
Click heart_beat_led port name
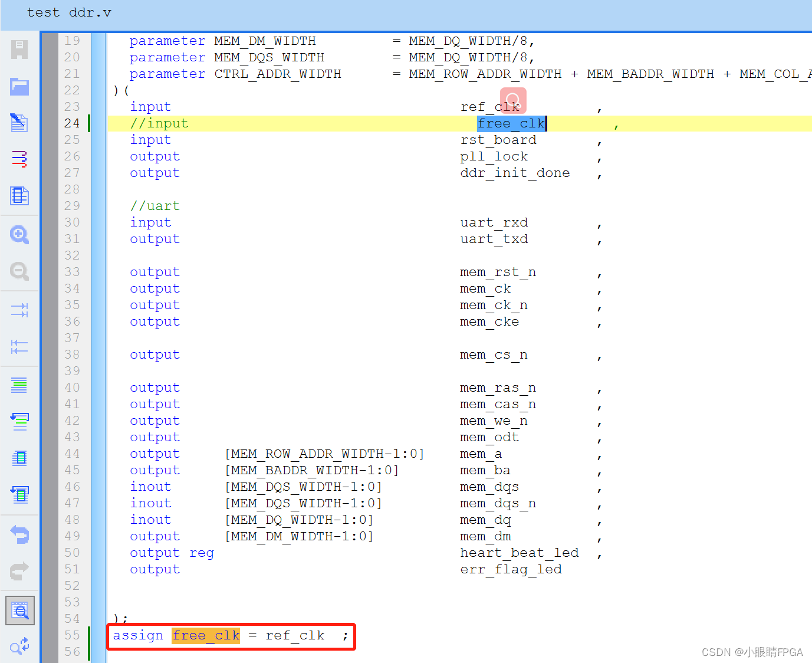pos(520,553)
